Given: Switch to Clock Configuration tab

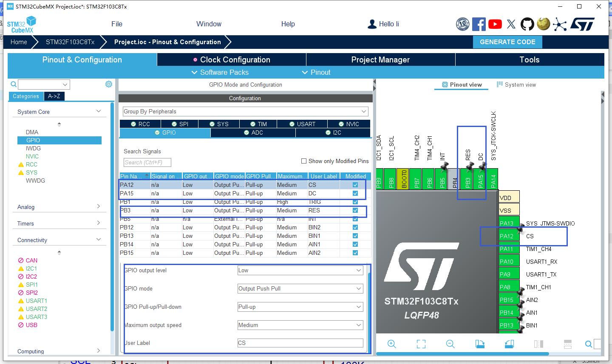Looking at the screenshot, I should [232, 59].
